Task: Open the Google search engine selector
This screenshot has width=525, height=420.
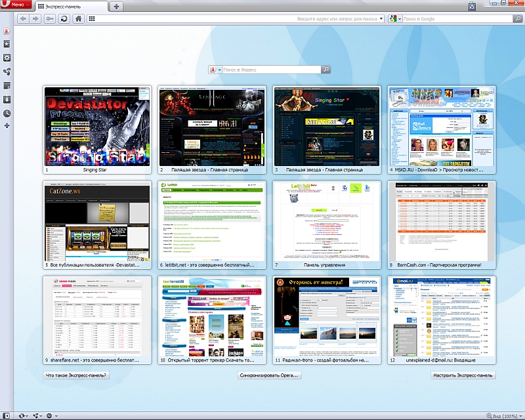Action: (x=396, y=19)
